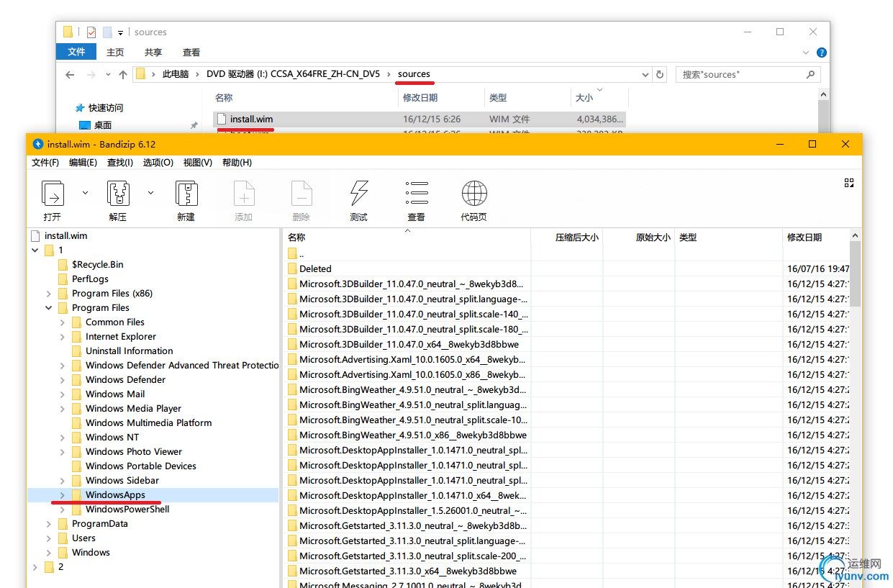
Task: Open the 编辑(E) menu
Action: pos(83,163)
